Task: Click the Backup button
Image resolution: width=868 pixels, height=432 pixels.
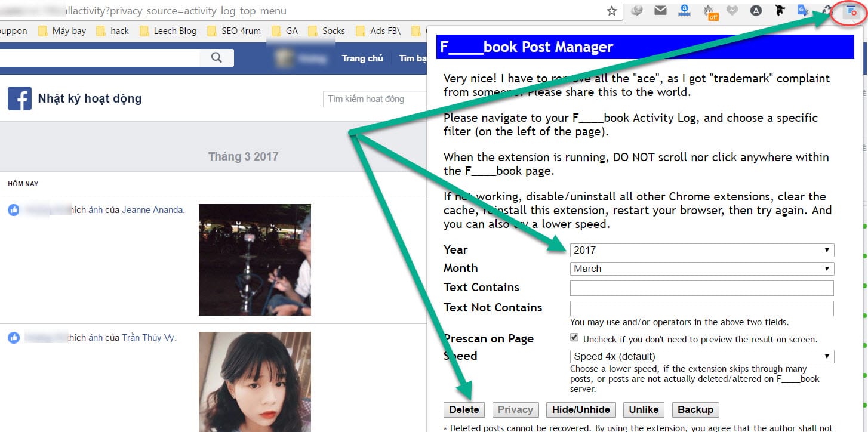Action: (695, 409)
